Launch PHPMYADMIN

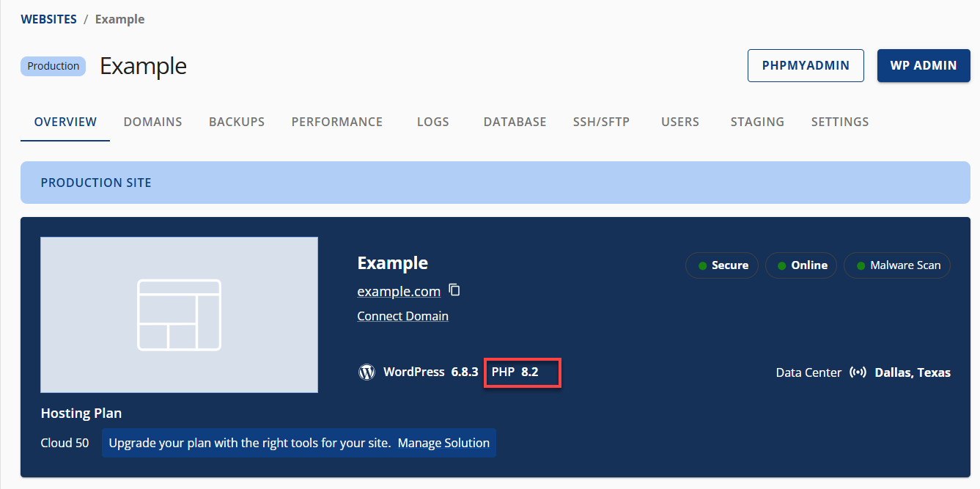[x=806, y=65]
